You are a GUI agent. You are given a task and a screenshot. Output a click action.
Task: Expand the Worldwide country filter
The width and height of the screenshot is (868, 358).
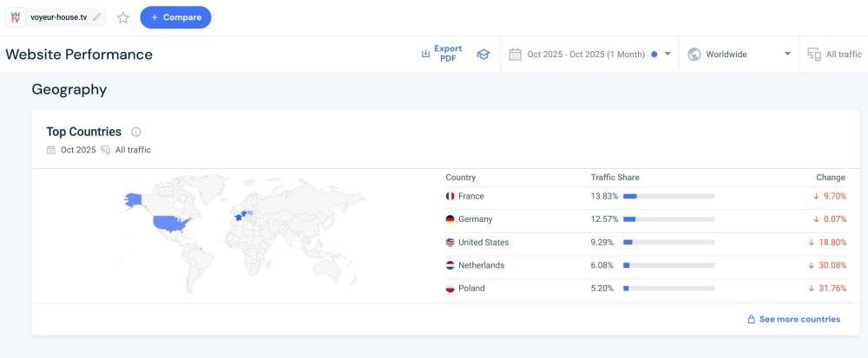pos(739,55)
